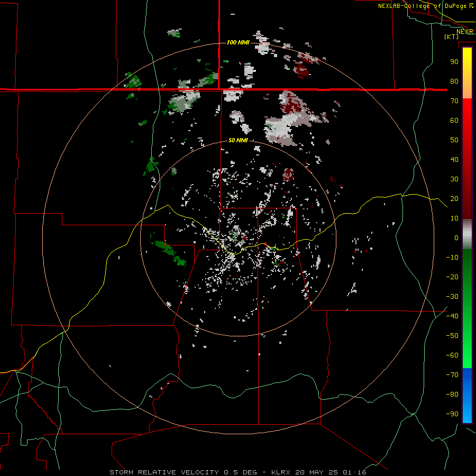Viewport: 476px width, 476px height.
Task: Click the -90 value on the velocity scale
Action: [x=452, y=414]
